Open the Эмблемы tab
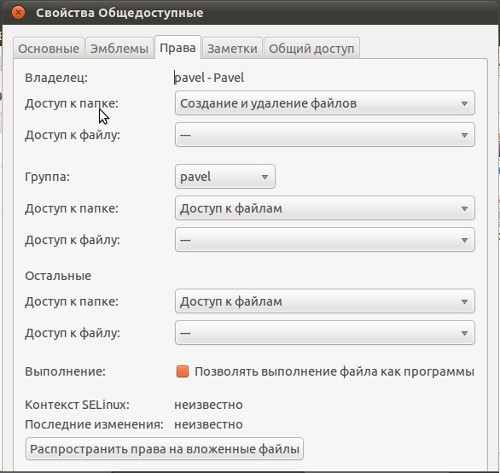Image resolution: width=500 pixels, height=473 pixels. coord(119,49)
